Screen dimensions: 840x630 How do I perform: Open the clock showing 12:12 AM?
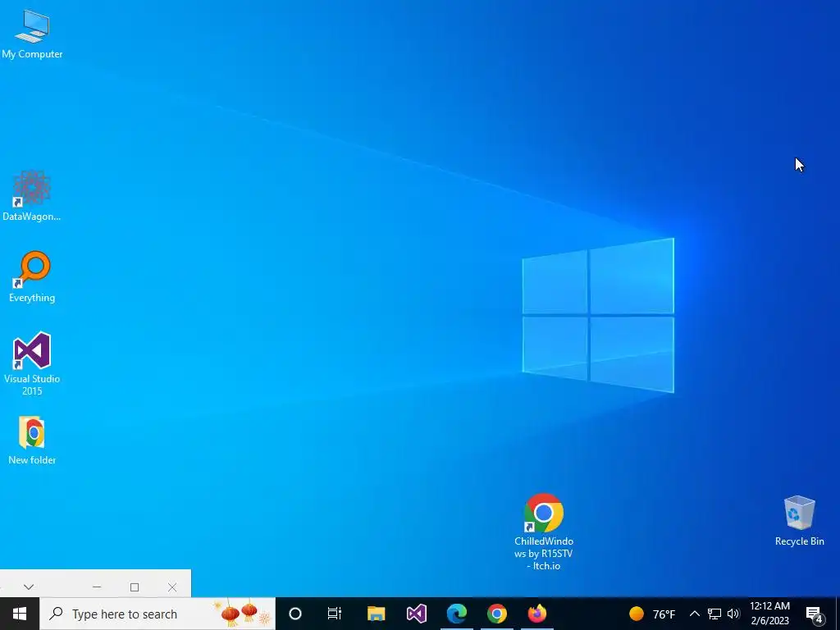tap(769, 614)
